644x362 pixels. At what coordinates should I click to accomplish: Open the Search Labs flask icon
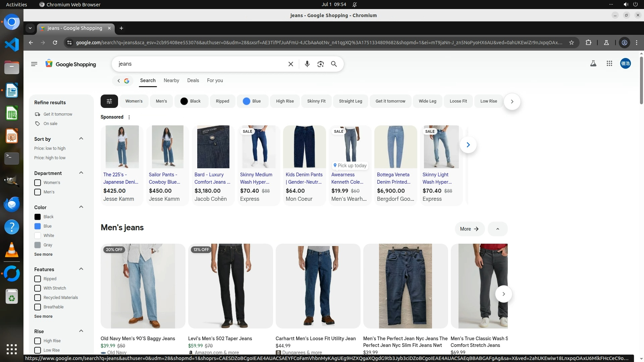(x=593, y=63)
